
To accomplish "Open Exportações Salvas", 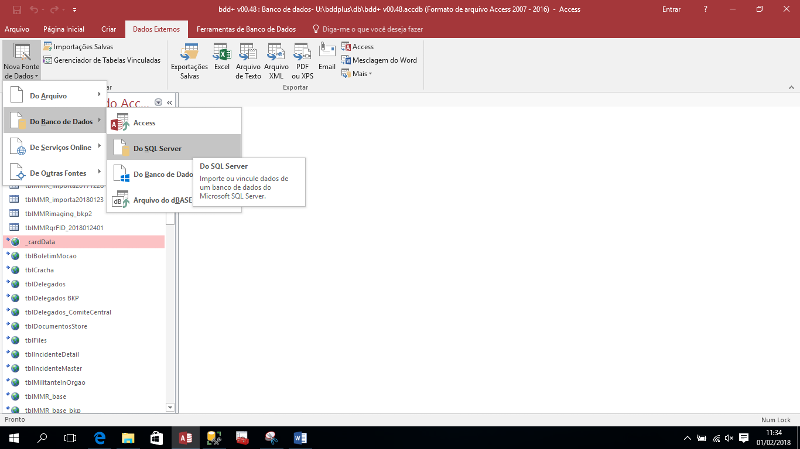I will tap(189, 61).
